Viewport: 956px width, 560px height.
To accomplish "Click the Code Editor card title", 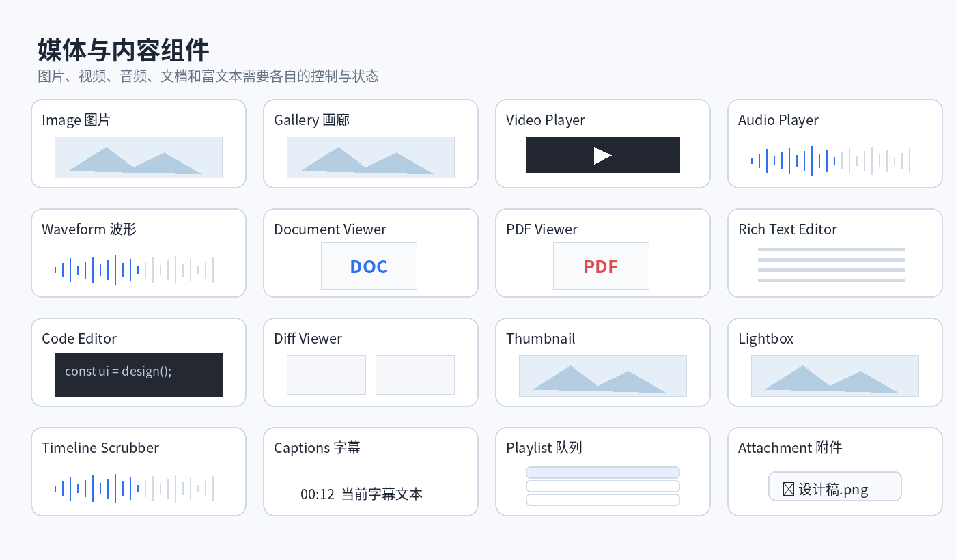I will pyautogui.click(x=79, y=339).
